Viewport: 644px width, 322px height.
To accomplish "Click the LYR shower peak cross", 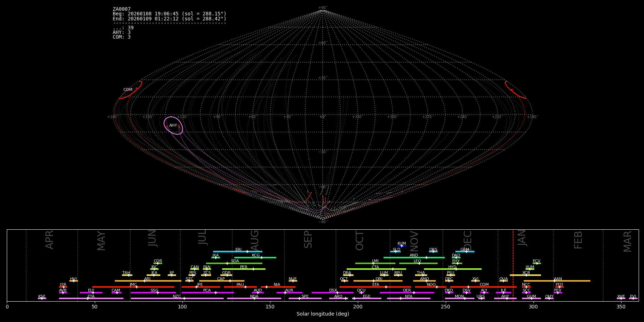I will (64, 287).
